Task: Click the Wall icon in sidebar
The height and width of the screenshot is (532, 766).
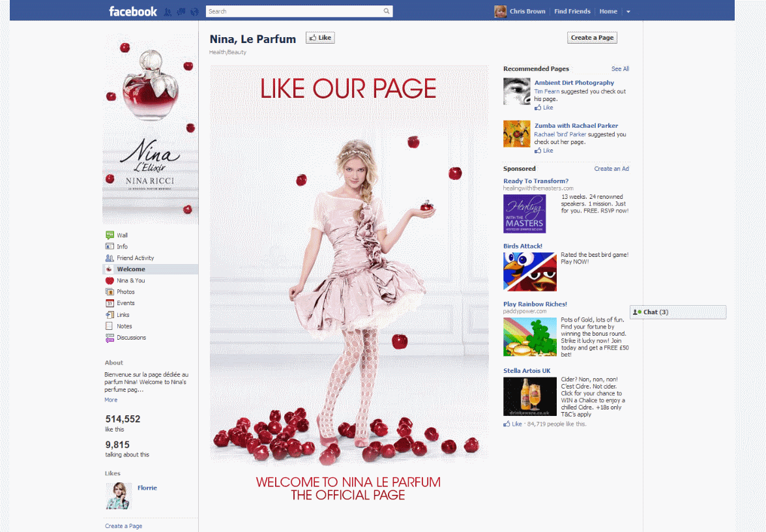Action: click(110, 235)
